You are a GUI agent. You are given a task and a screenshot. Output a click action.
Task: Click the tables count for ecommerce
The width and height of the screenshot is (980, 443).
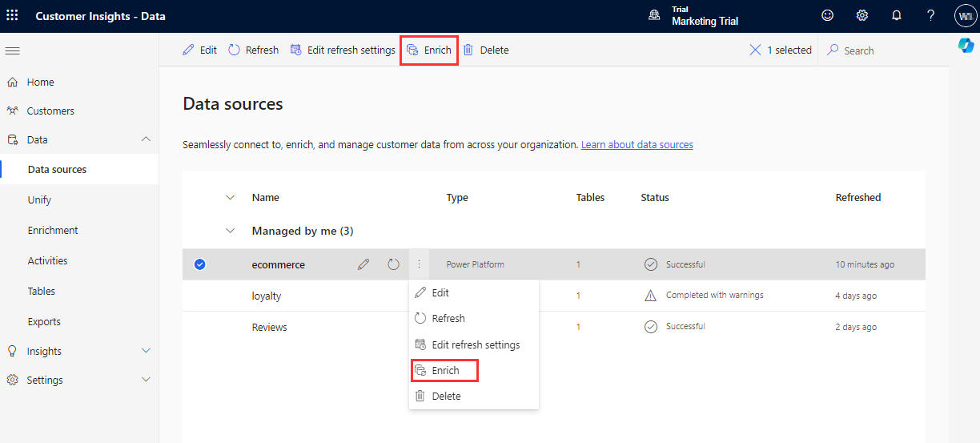click(x=578, y=264)
